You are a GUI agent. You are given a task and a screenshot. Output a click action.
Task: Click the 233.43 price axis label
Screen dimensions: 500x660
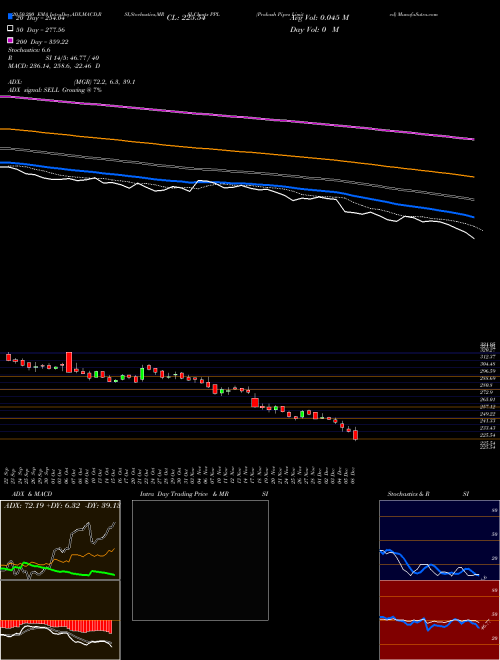point(488,428)
